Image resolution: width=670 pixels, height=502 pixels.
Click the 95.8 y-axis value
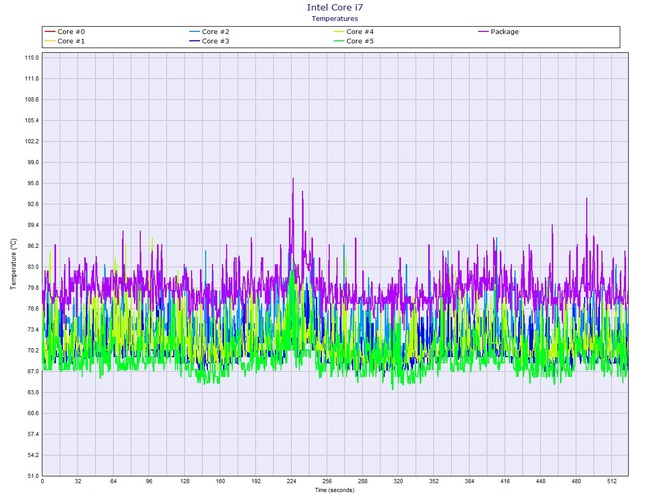point(33,183)
